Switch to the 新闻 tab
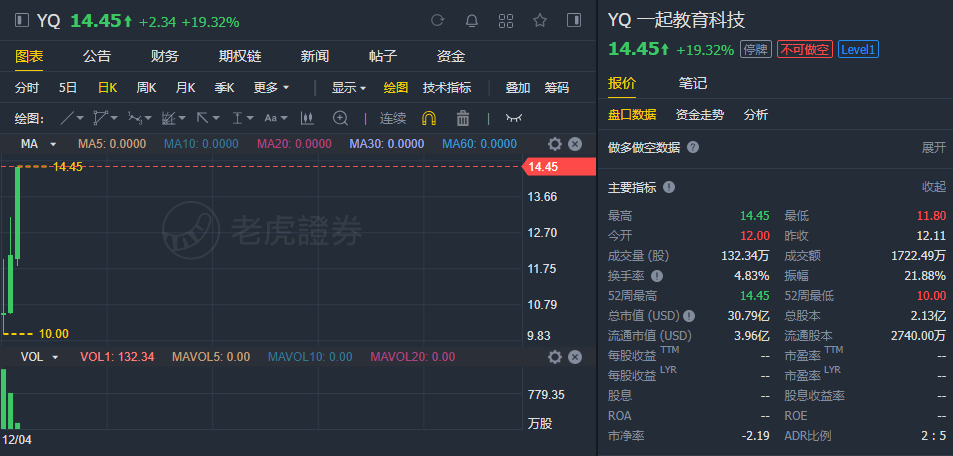Viewport: 953px width, 456px height. point(315,57)
